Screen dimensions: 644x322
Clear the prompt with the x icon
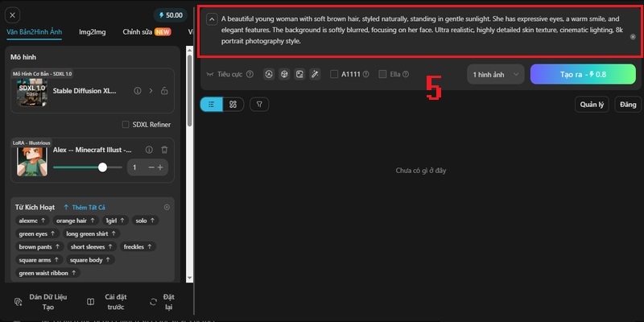(633, 37)
